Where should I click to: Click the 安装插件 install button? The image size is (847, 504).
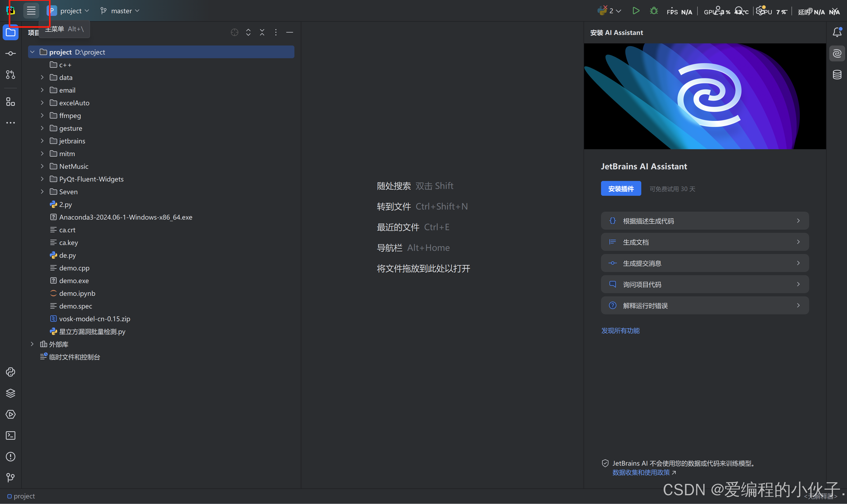pos(621,188)
